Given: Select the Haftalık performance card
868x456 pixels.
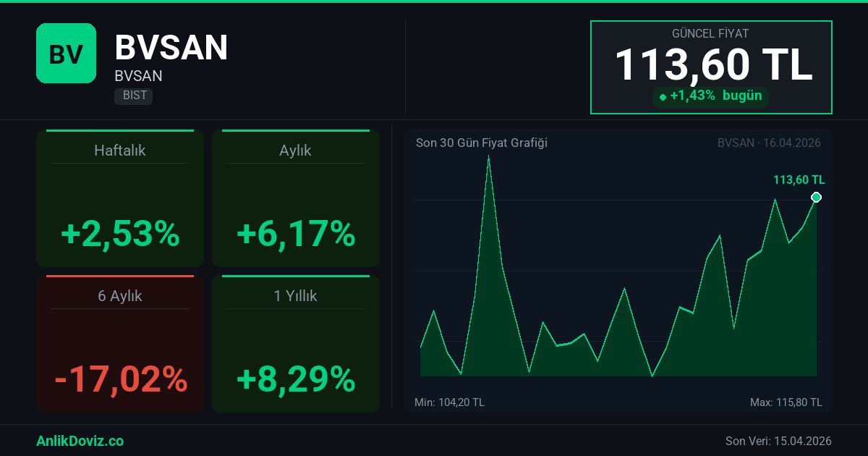Looking at the screenshot, I should (120, 198).
